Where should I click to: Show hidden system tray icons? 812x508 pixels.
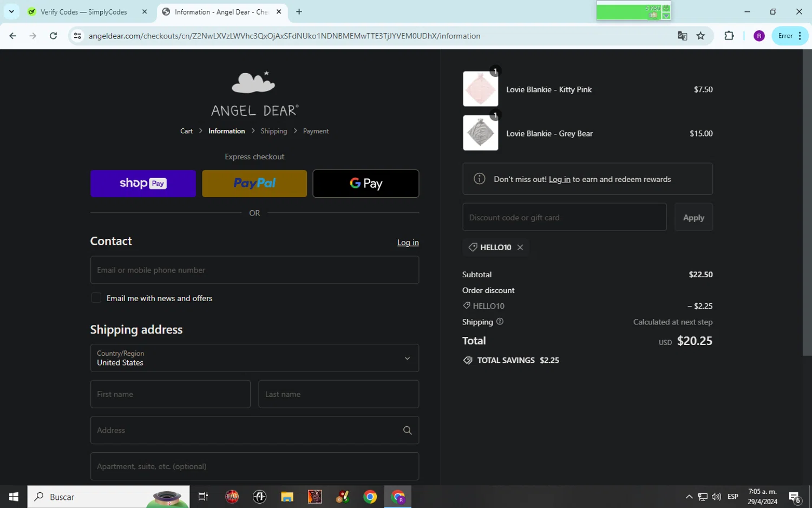(x=689, y=497)
